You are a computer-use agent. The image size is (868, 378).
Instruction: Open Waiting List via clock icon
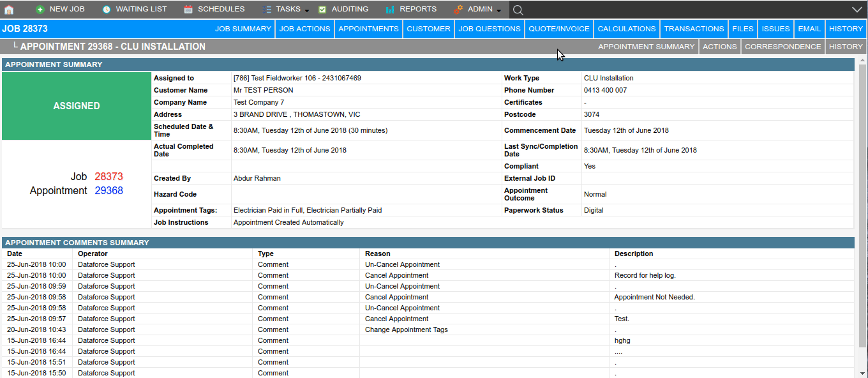106,10
